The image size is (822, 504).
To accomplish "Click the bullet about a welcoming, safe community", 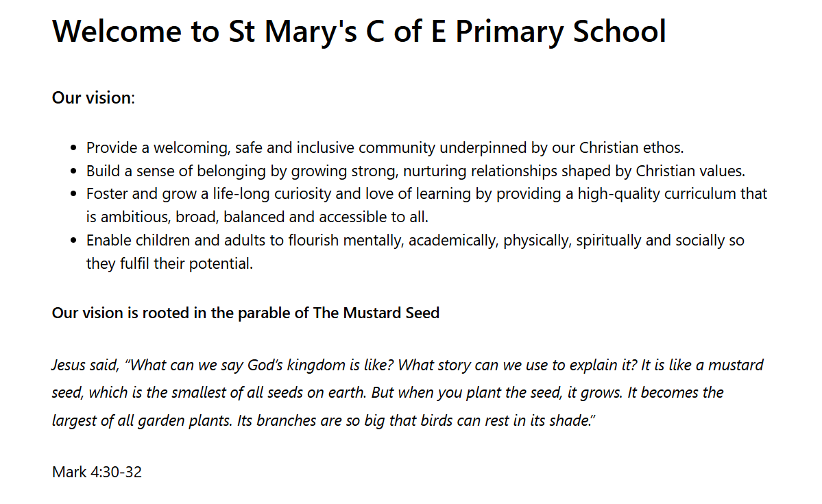I will tap(385, 147).
